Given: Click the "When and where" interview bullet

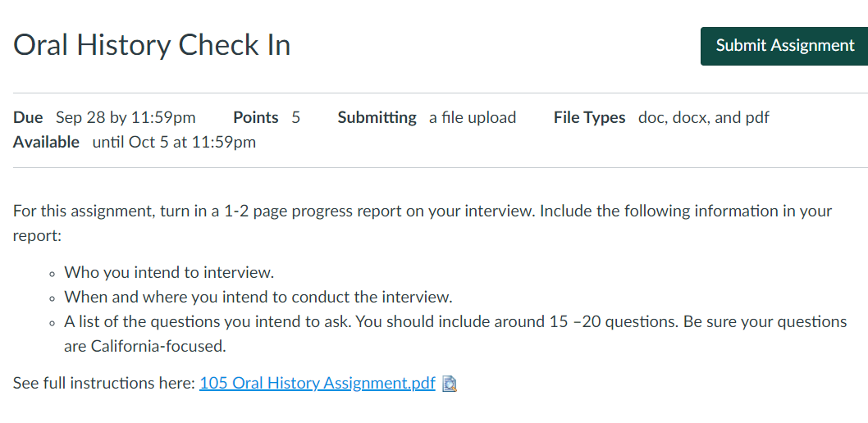Looking at the screenshot, I should pos(258,298).
